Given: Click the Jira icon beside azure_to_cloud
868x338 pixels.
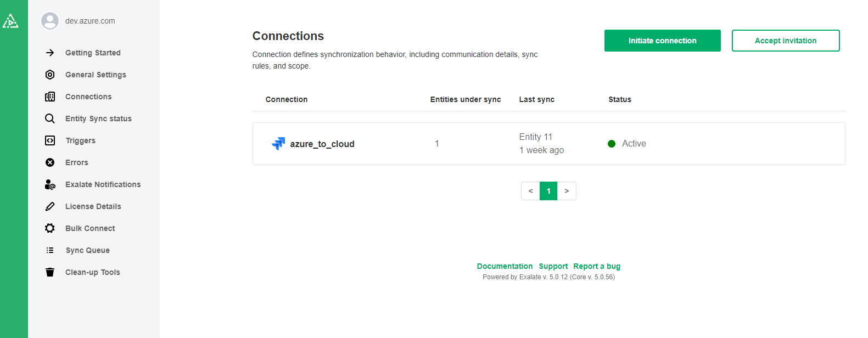Looking at the screenshot, I should [278, 144].
